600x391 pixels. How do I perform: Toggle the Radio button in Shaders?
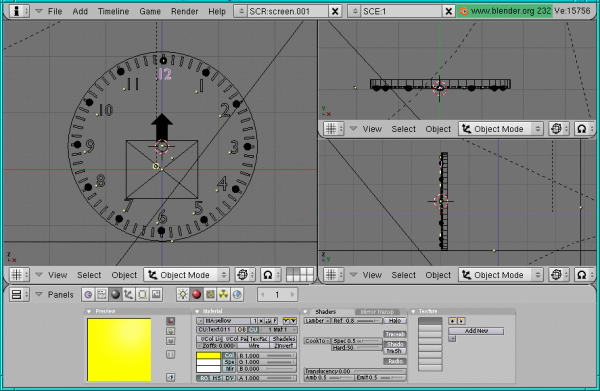click(395, 361)
